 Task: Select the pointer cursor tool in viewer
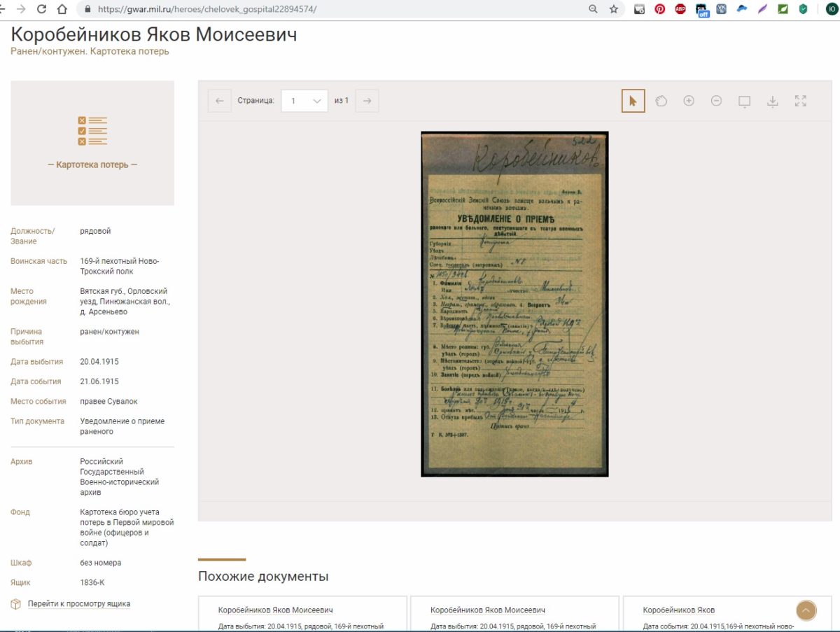(x=633, y=101)
